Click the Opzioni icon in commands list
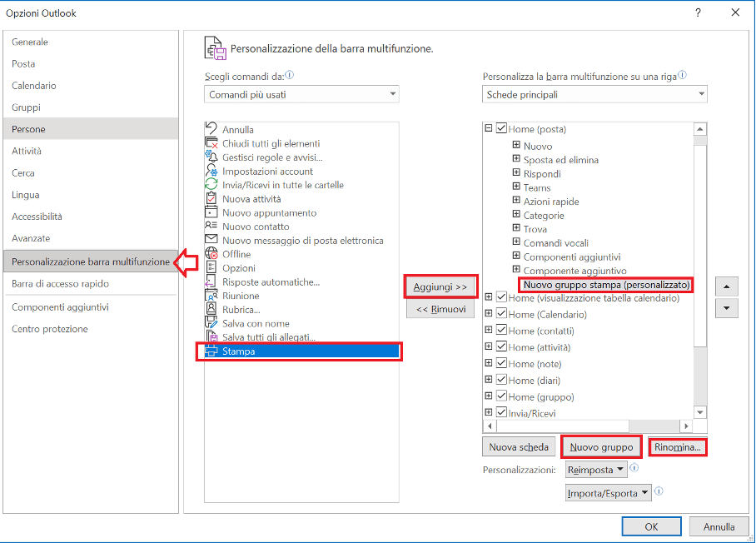Viewport: 756px width, 543px height. click(211, 267)
